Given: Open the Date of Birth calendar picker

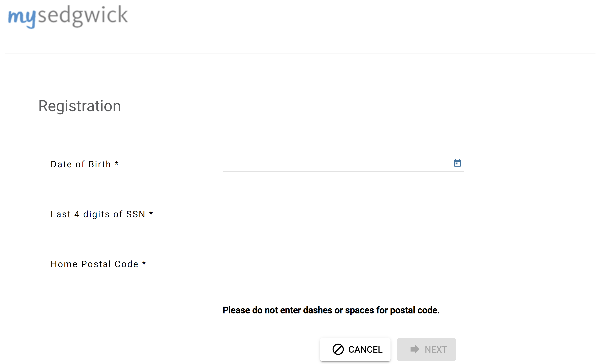Looking at the screenshot, I should point(457,163).
